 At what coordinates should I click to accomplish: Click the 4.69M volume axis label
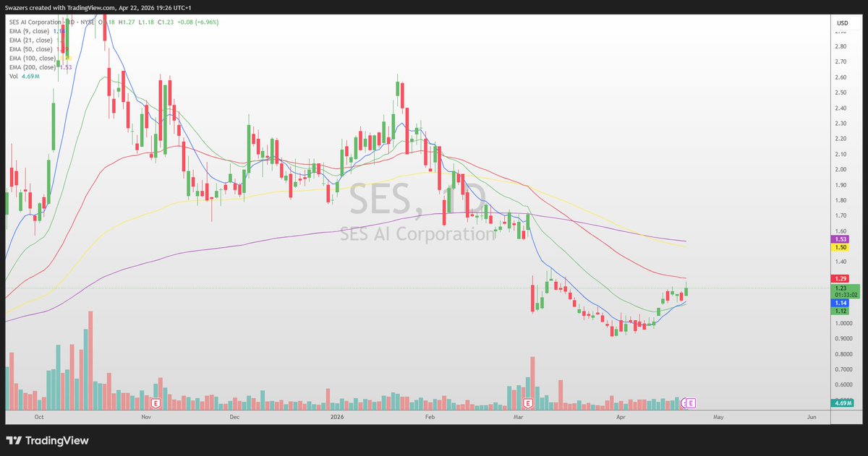coord(844,403)
